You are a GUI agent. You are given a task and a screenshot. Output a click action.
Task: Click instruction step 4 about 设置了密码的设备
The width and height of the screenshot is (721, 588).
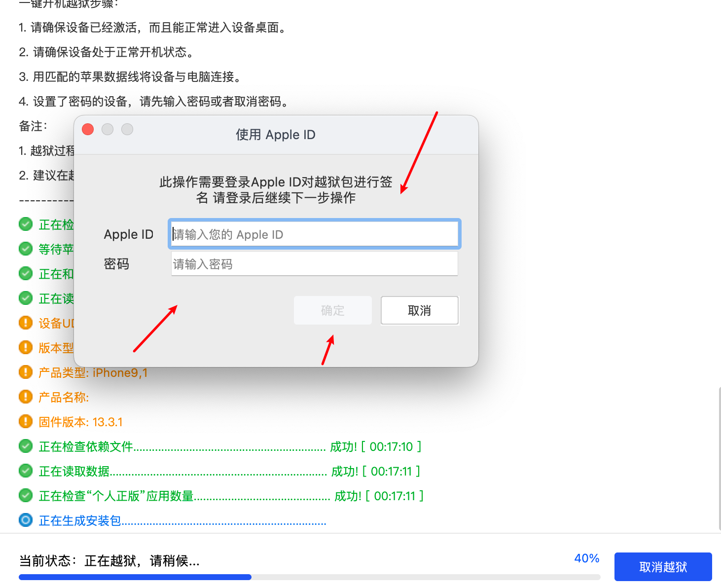pos(154,101)
